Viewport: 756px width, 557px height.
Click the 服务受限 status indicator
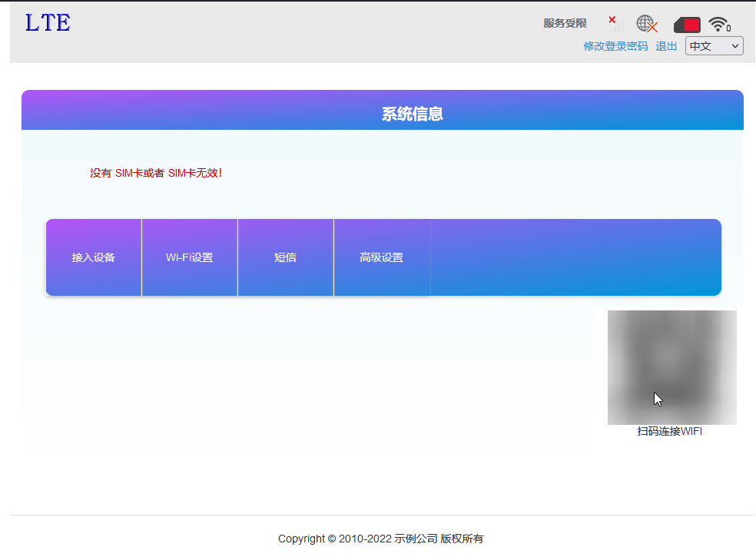click(x=564, y=23)
